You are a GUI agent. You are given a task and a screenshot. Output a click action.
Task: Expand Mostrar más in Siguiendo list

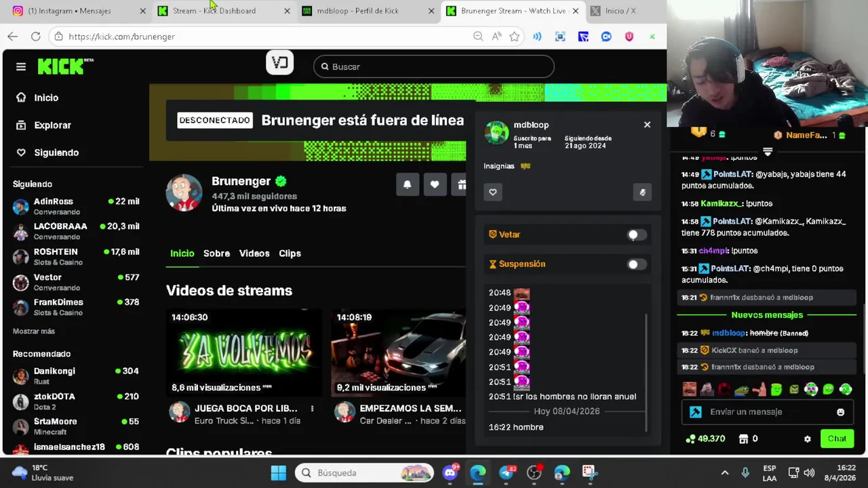(34, 331)
